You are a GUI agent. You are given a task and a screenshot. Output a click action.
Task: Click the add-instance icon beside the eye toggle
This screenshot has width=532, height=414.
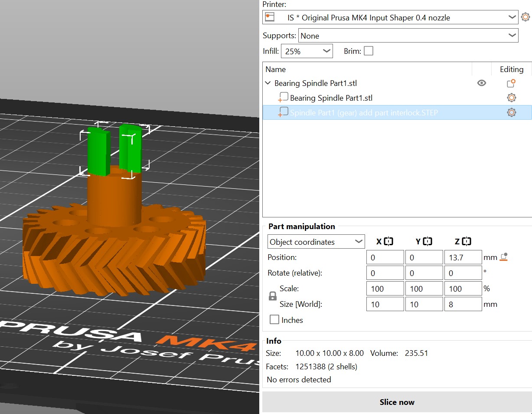(511, 83)
